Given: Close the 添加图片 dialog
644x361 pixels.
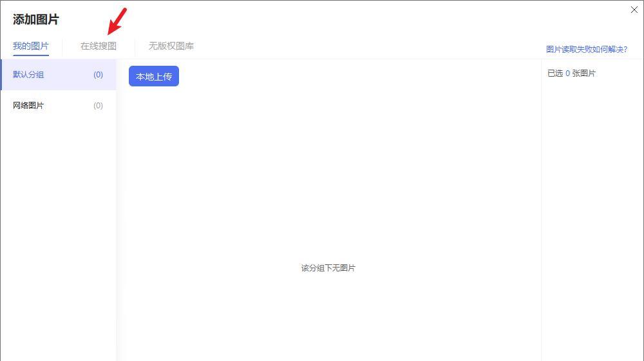Looking at the screenshot, I should coord(634,10).
